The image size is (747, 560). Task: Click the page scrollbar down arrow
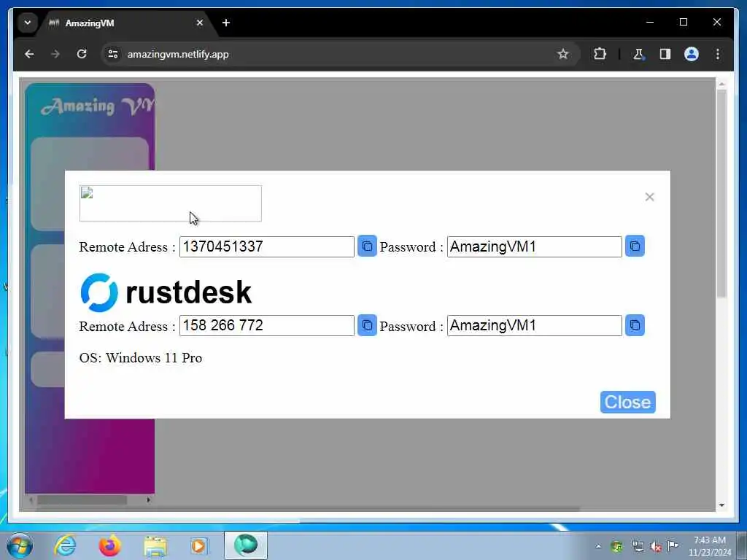pyautogui.click(x=721, y=505)
